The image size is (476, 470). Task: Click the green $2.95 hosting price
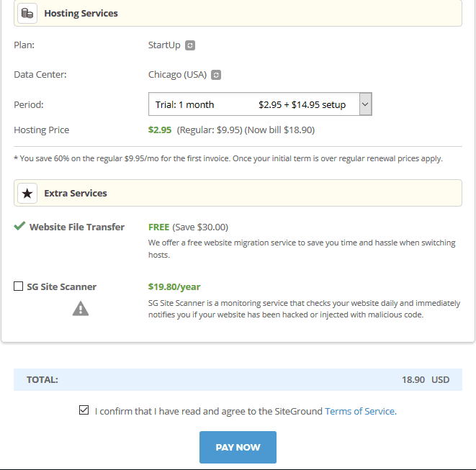[x=160, y=130]
